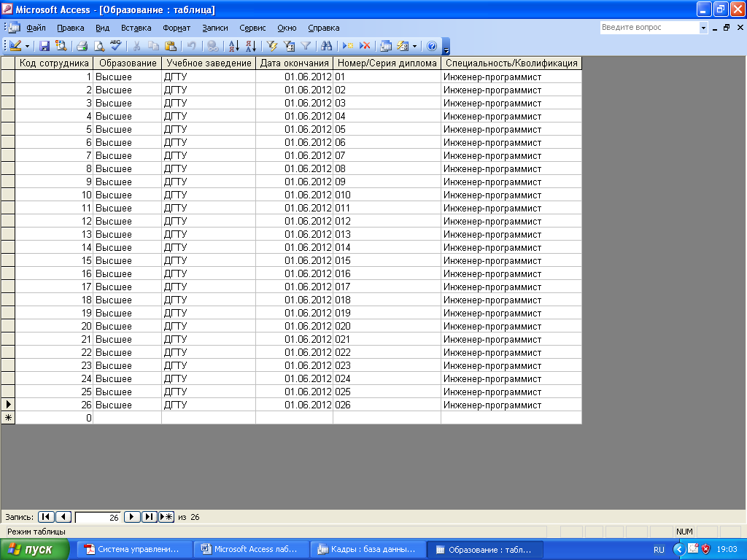Select the Образование column header
The width and height of the screenshot is (747, 560).
coord(127,63)
